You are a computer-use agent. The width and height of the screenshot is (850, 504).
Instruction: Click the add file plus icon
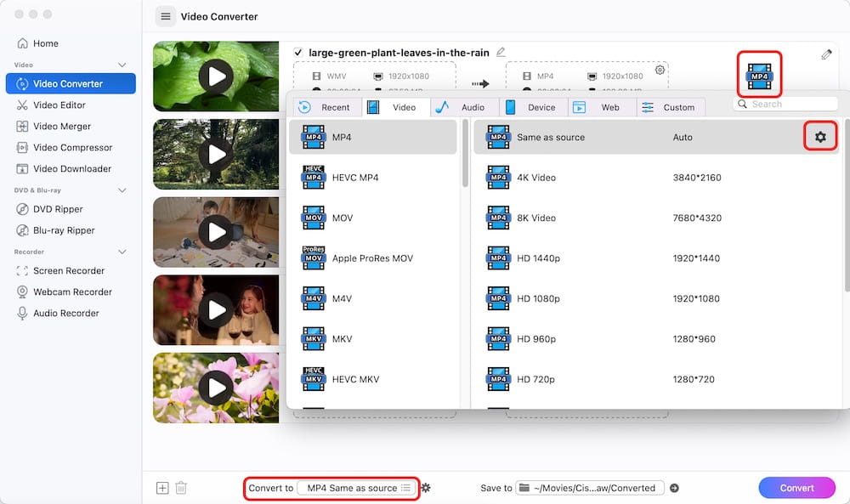tap(162, 488)
